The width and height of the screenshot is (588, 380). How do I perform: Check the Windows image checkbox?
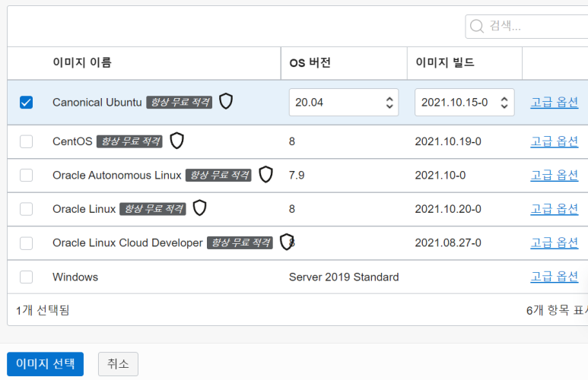pyautogui.click(x=27, y=277)
